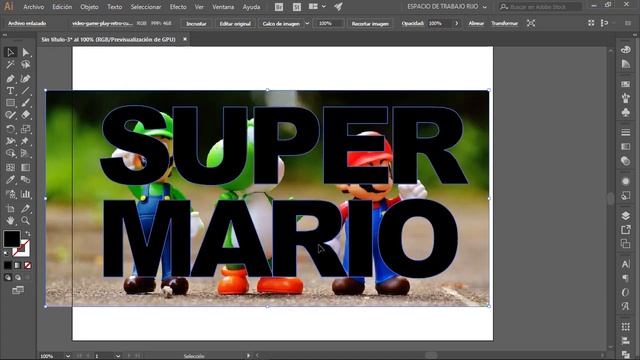
Task: Select the Width/Warp tool
Action: tap(11, 141)
